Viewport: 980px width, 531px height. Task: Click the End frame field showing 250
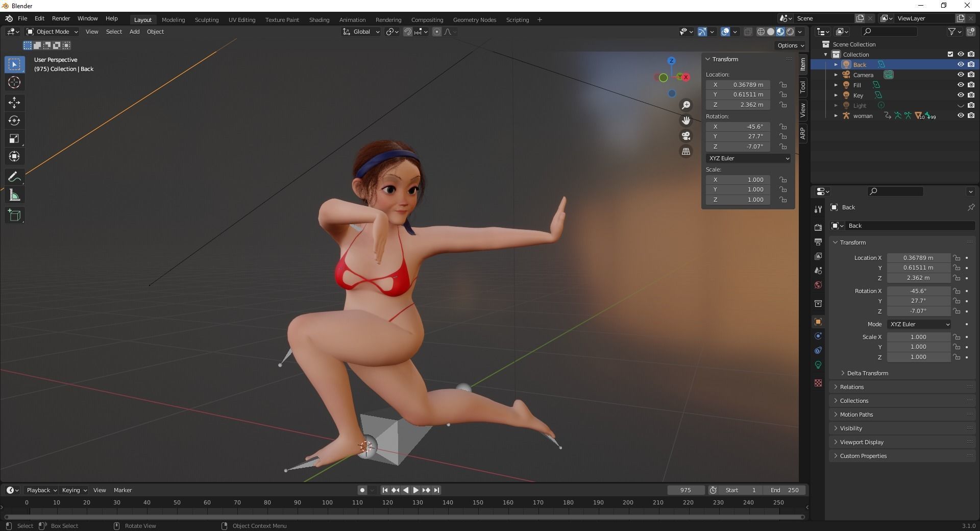[x=785, y=490]
